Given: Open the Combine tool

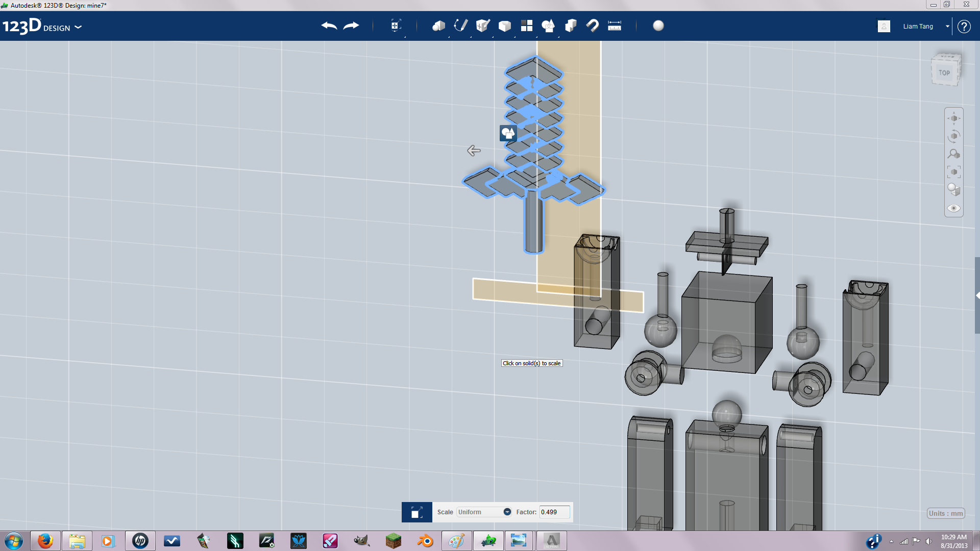Looking at the screenshot, I should tap(570, 26).
